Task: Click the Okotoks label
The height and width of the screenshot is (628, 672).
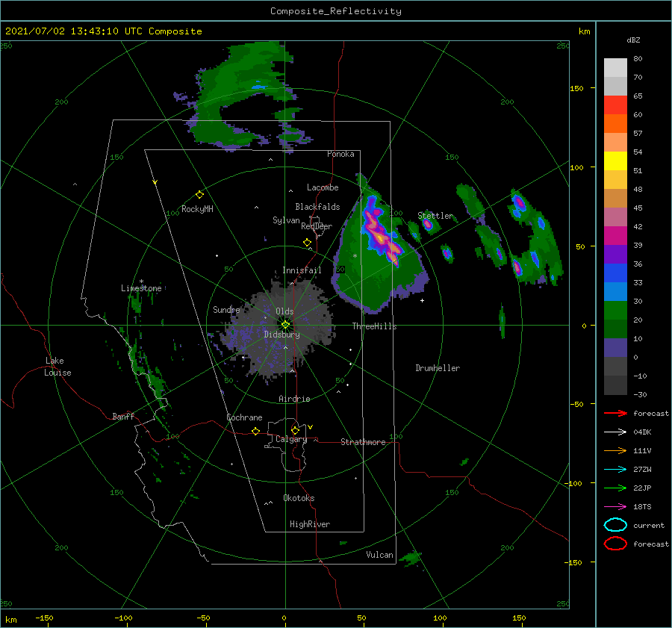Action: click(299, 498)
